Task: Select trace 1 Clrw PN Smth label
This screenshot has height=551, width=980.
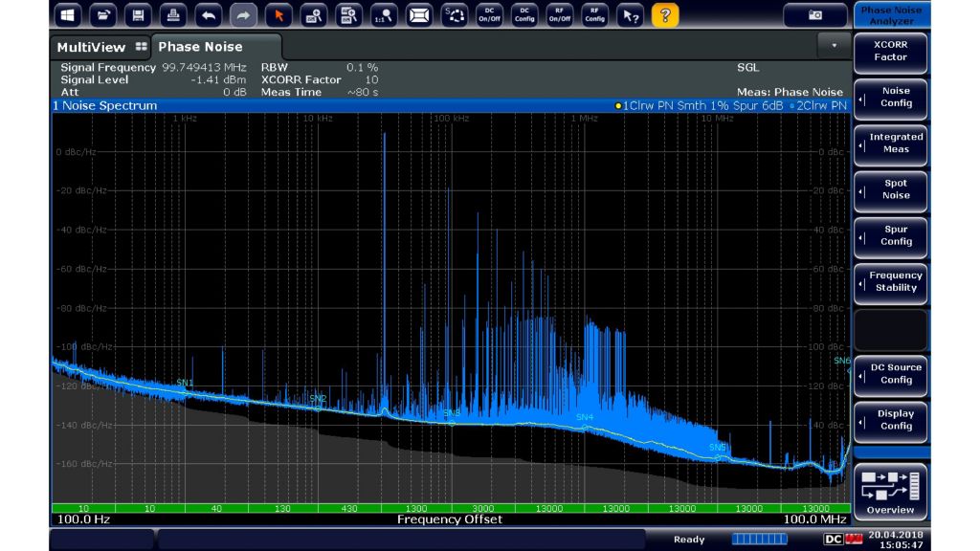Action: pos(700,105)
